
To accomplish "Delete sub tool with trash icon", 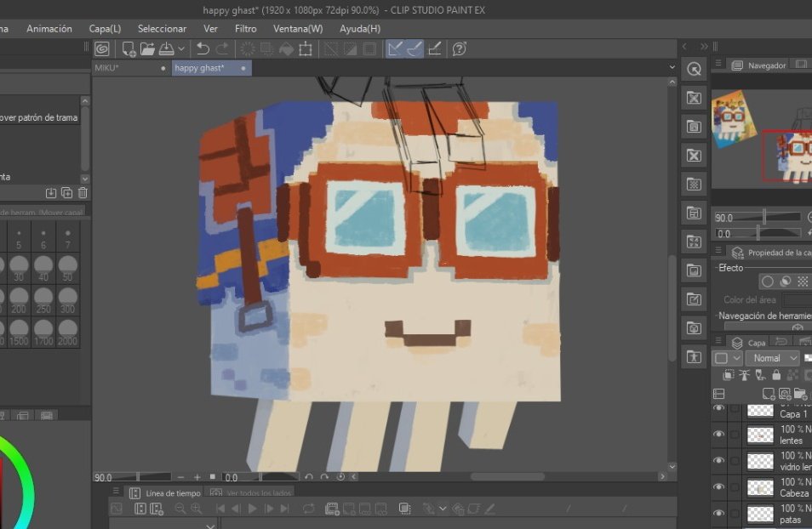I will pos(83,193).
